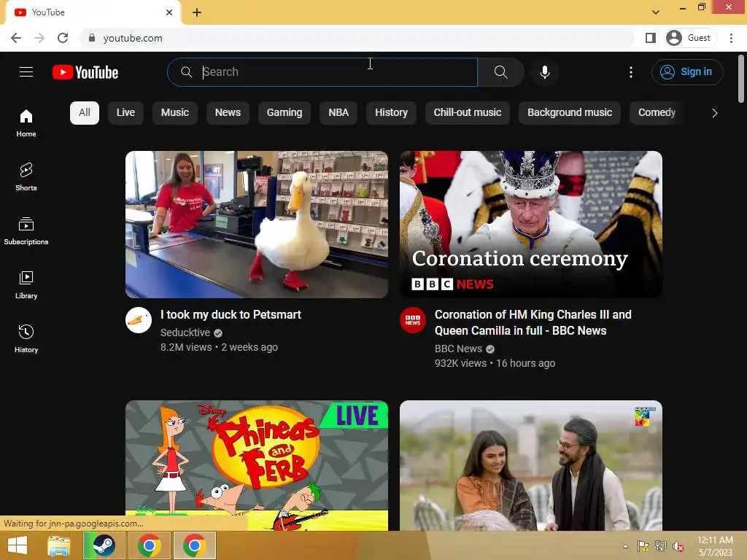Click network tray icon
747x560 pixels.
click(x=660, y=546)
